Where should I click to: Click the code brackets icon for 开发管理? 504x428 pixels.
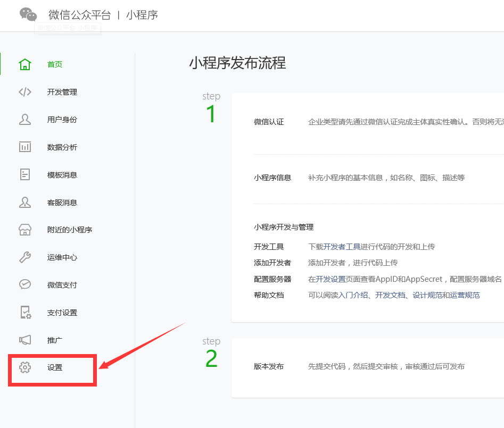click(25, 92)
